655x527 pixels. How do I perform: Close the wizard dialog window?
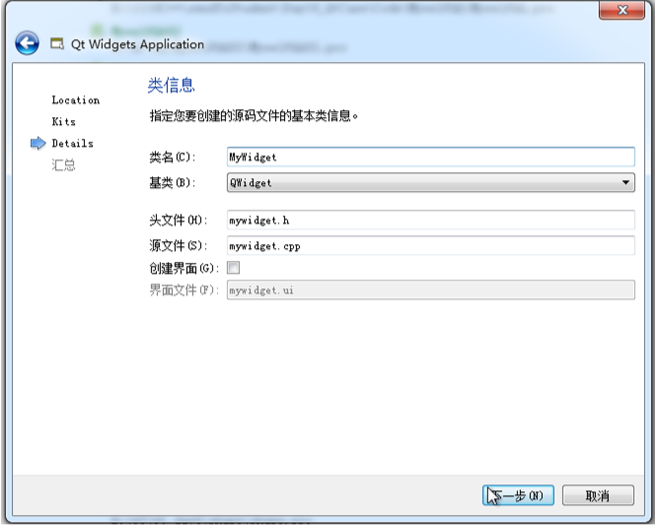point(622,10)
